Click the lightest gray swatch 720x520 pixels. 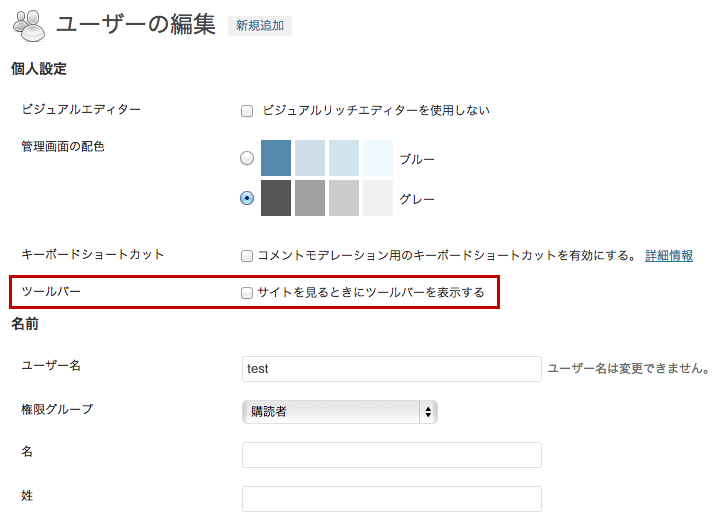(378, 198)
